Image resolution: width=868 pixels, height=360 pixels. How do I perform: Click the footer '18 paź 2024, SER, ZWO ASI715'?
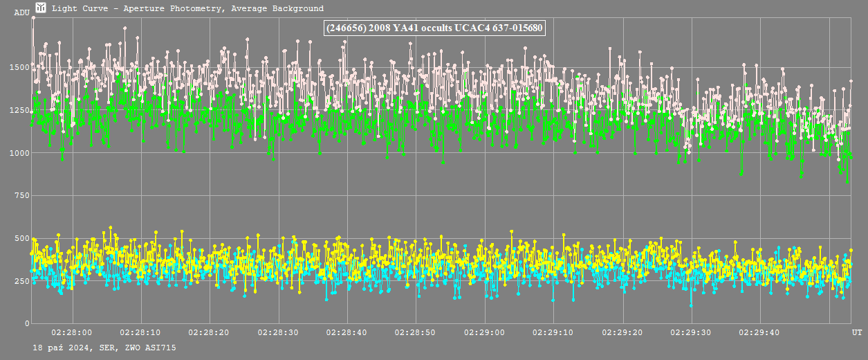pyautogui.click(x=104, y=348)
